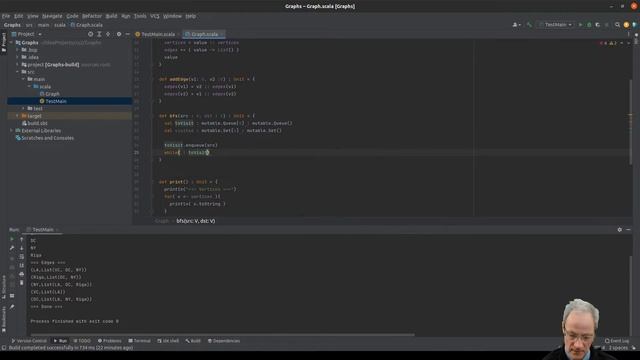Screen dimensions: 640x360
Task: Click the pin tab icon in Run sidebar
Action: pos(12,307)
